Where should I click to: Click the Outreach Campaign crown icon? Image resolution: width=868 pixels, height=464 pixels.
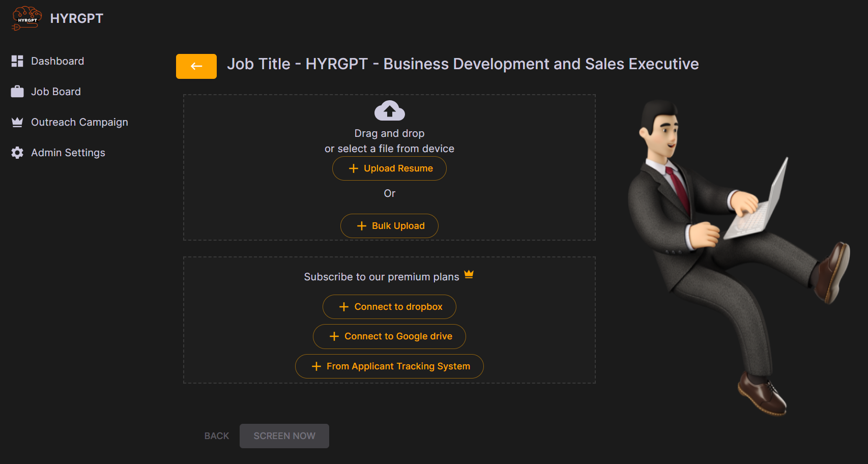coord(17,122)
